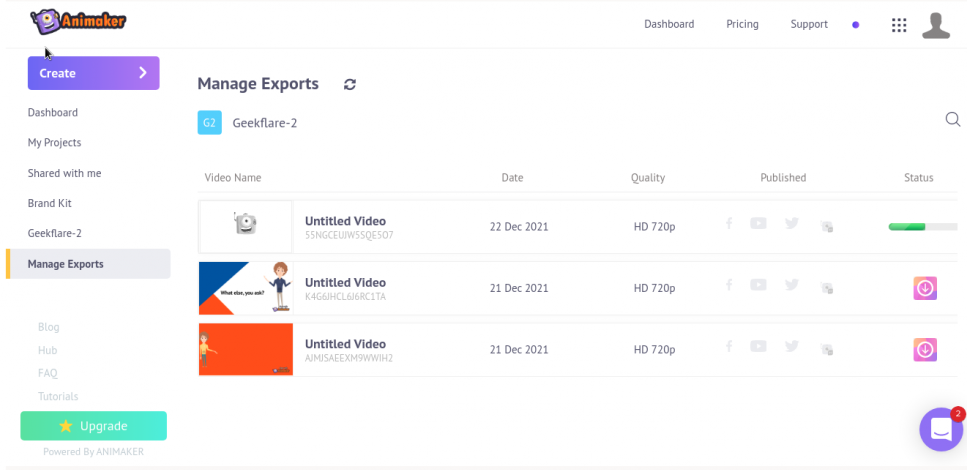
Task: Select Brand Kit in sidebar
Action: (48, 203)
